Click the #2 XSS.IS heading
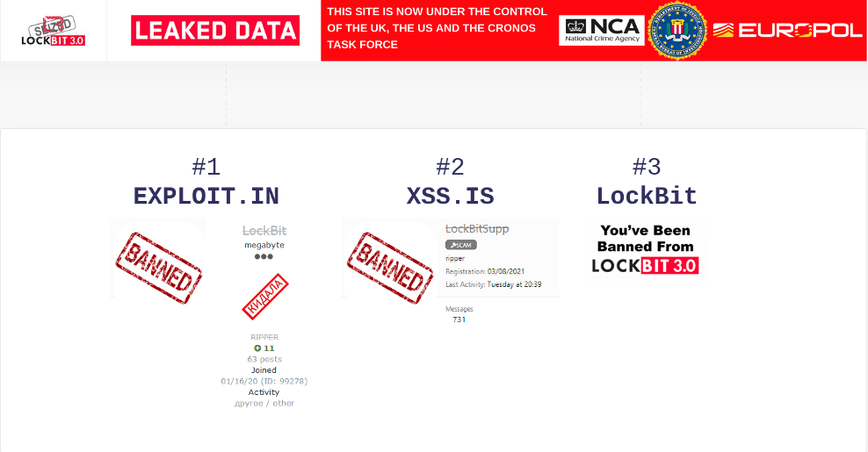This screenshot has height=452, width=868. pos(450,182)
